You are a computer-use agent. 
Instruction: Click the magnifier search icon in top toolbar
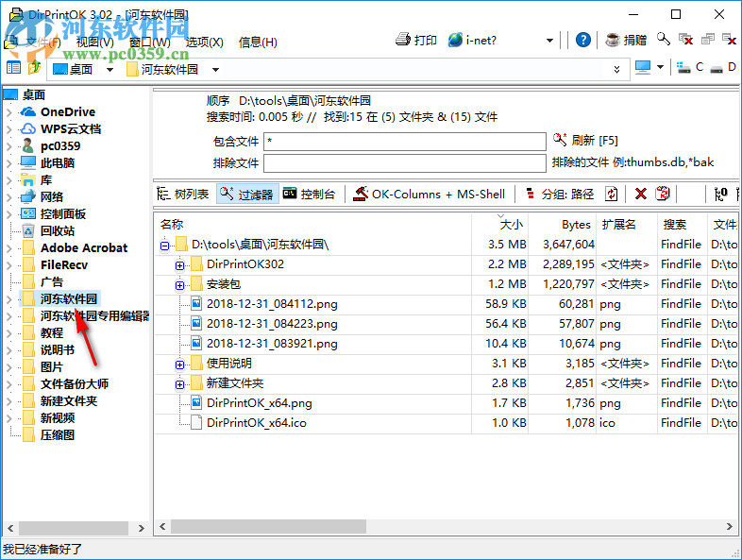pos(664,40)
